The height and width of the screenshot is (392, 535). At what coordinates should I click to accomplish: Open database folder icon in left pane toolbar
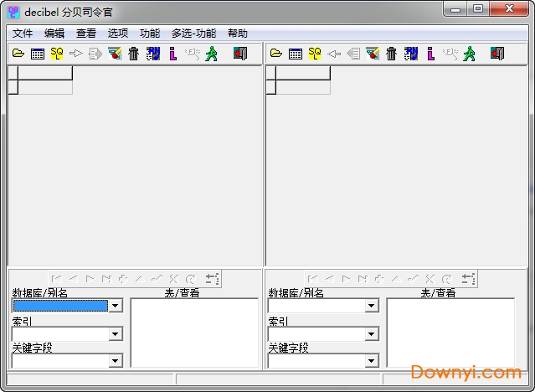click(x=18, y=54)
